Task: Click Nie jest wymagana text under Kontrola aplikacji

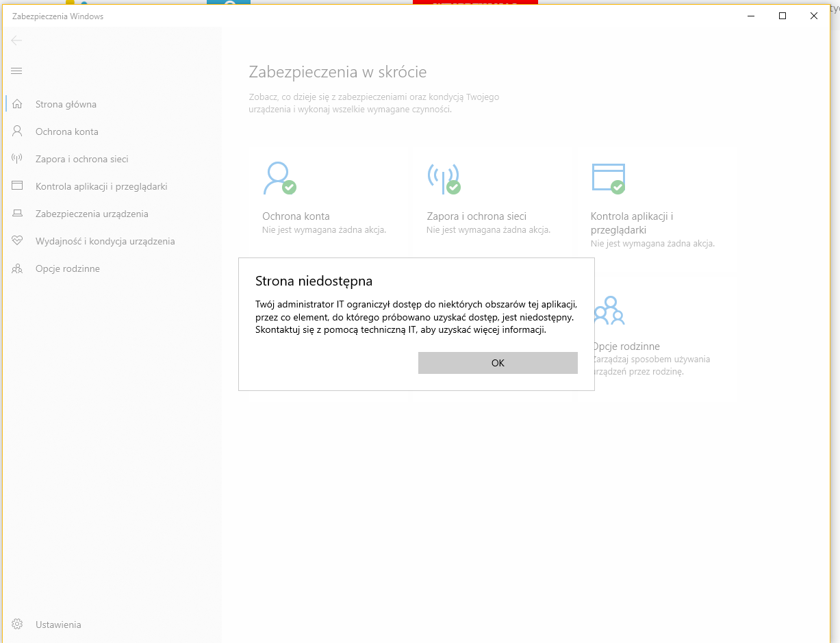Action: coord(652,244)
